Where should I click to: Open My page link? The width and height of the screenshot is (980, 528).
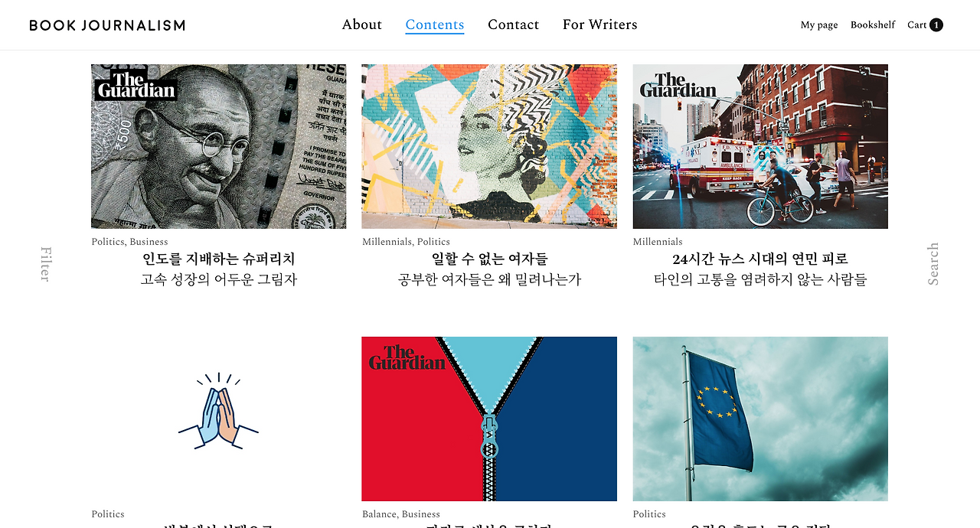tap(819, 25)
